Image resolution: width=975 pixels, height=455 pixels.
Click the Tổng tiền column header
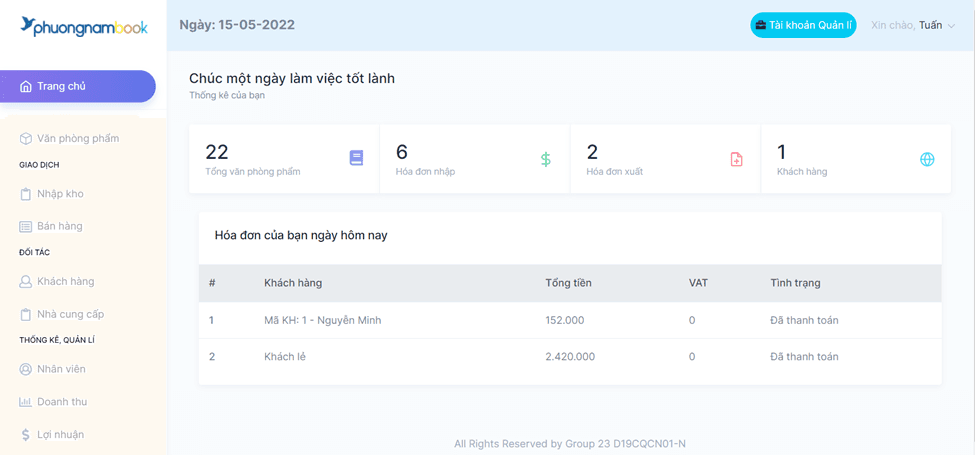point(568,283)
